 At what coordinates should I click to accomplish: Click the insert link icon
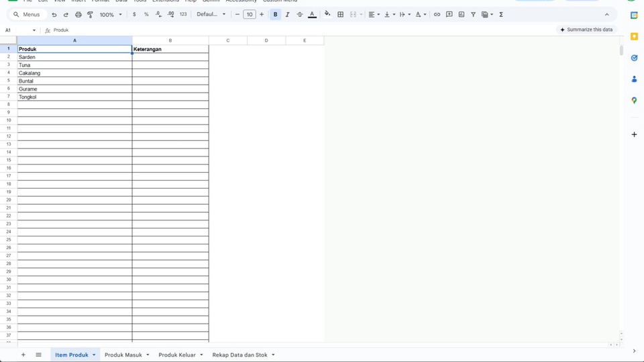[437, 15]
